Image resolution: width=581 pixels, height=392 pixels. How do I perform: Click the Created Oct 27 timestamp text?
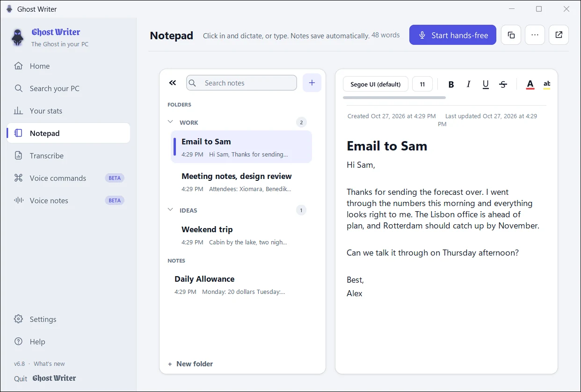pos(392,116)
